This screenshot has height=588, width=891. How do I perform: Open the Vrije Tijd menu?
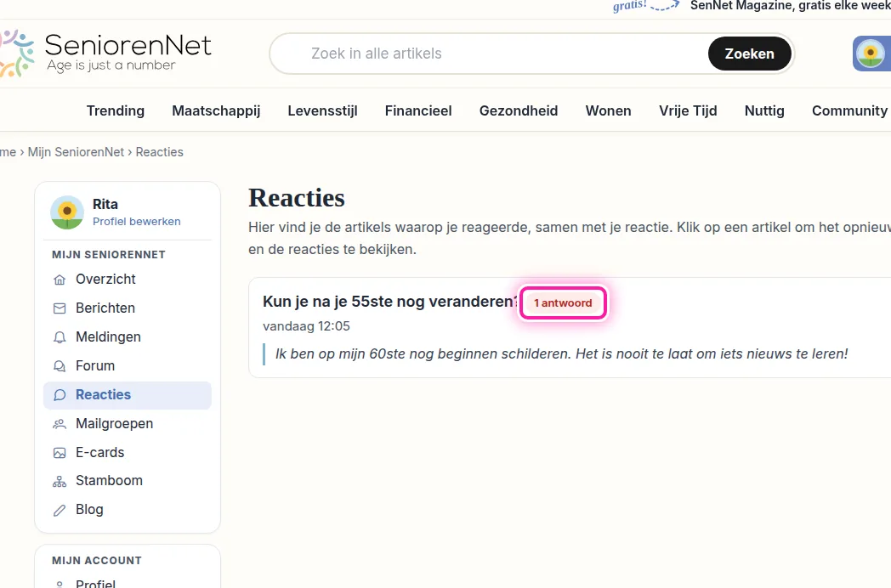coord(688,110)
